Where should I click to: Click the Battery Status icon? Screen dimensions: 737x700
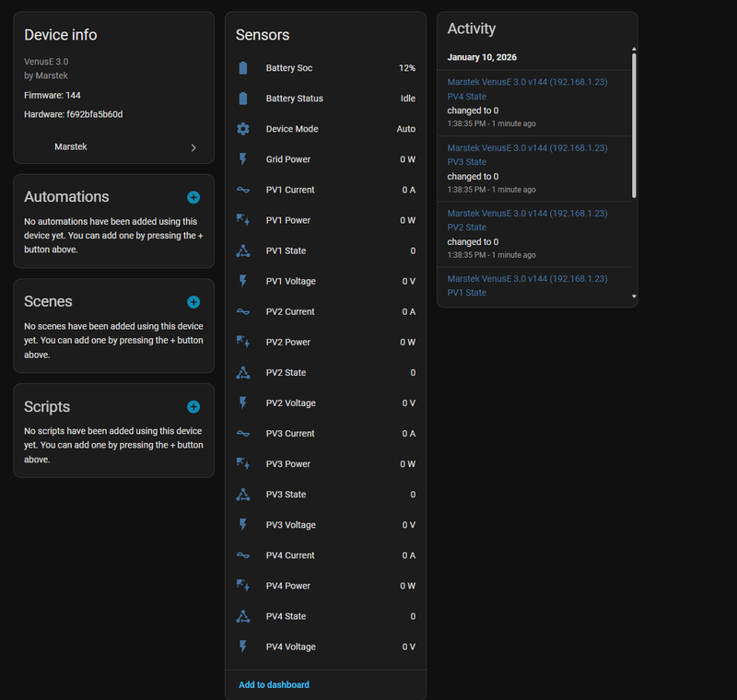(243, 99)
